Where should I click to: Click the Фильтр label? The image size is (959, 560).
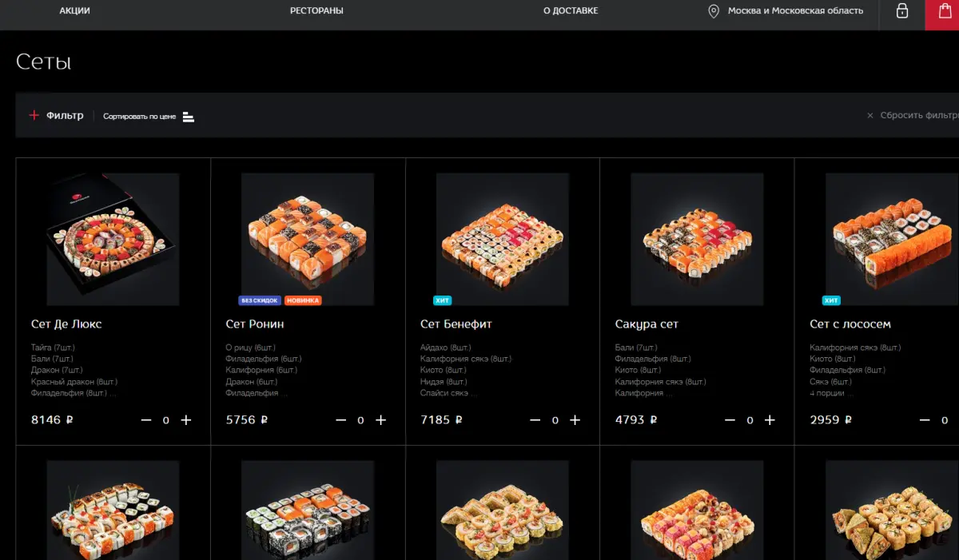click(65, 115)
